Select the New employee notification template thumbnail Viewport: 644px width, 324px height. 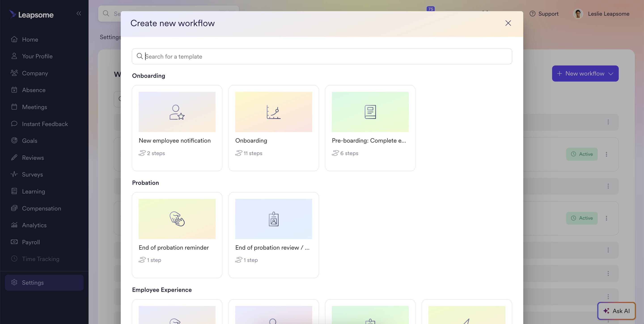click(177, 112)
